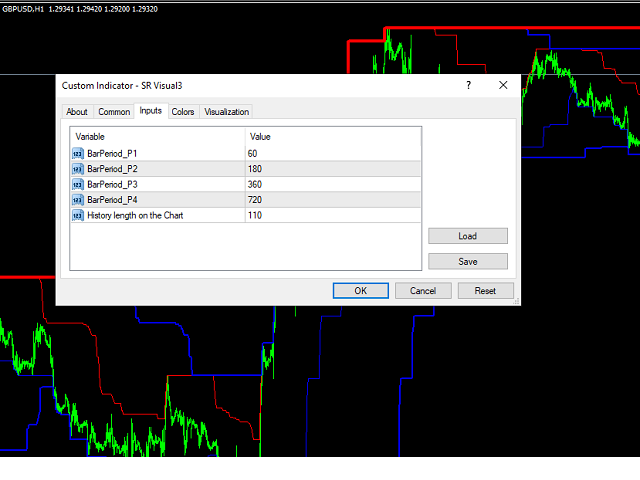Viewport: 640px width, 480px height.
Task: Select the BarPeriod_P4 variable name
Action: (112, 200)
